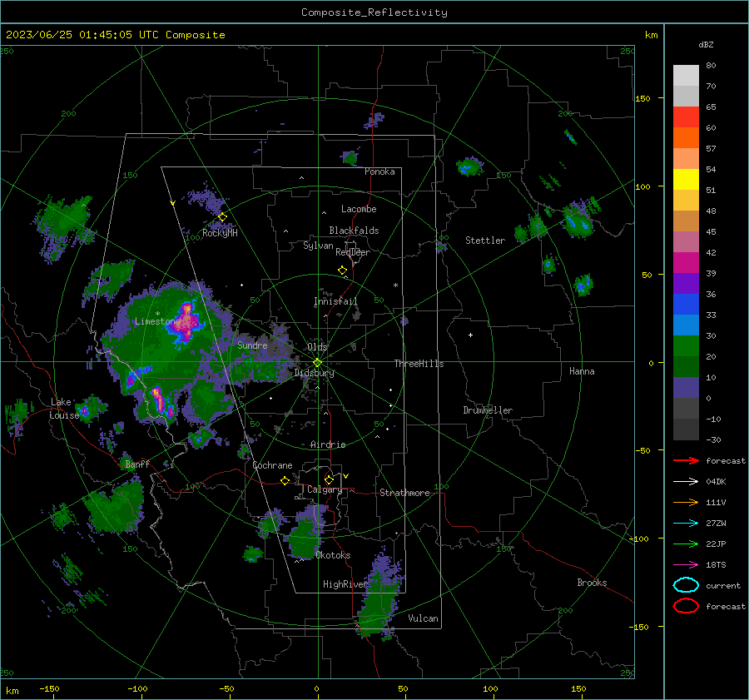
Task: Click the Drumheller label
Action: tap(488, 410)
